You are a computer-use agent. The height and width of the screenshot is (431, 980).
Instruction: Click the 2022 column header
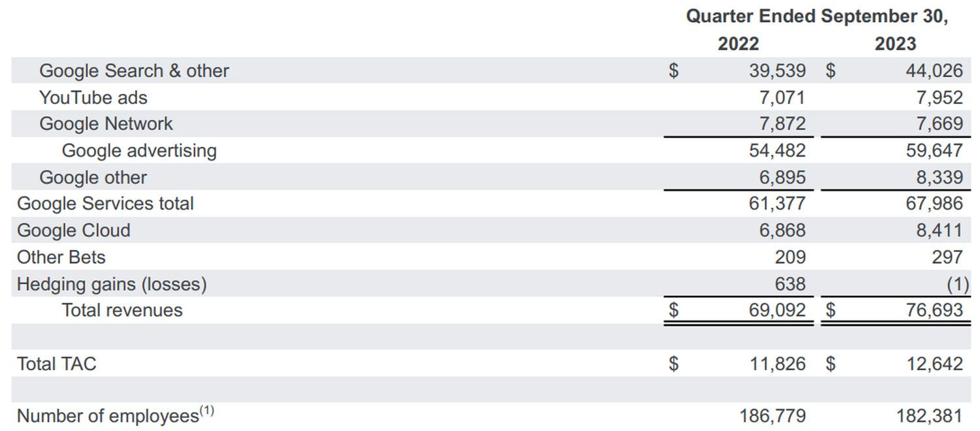(x=738, y=44)
